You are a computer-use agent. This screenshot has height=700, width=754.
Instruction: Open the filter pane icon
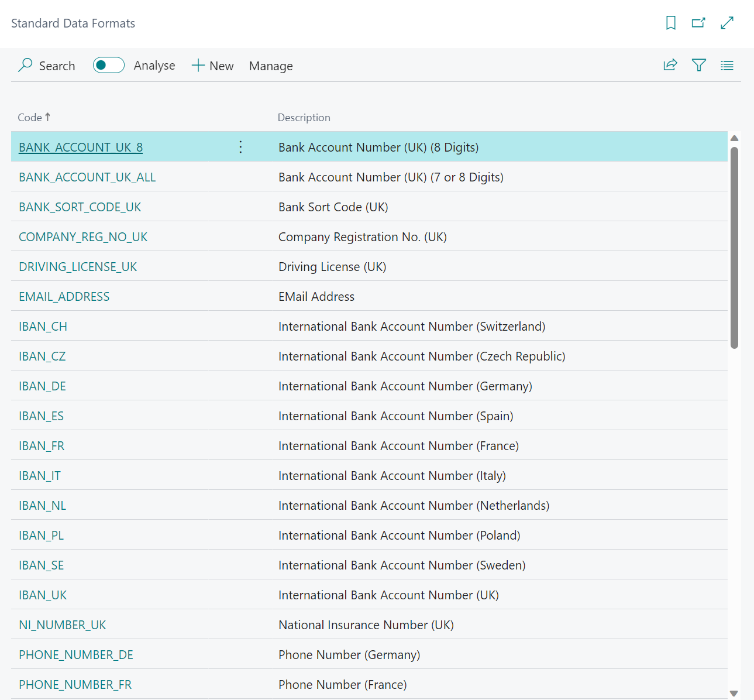pos(698,65)
